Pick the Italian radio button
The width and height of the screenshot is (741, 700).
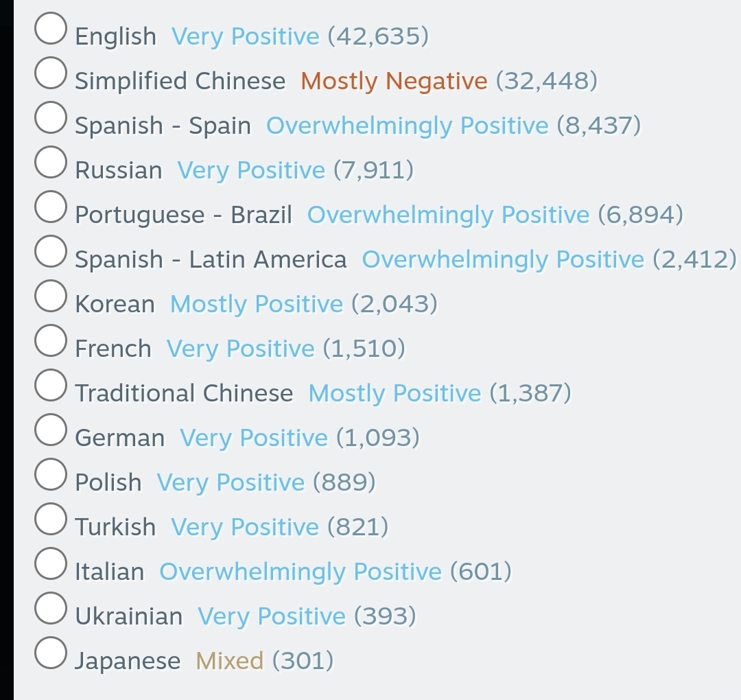[x=51, y=563]
